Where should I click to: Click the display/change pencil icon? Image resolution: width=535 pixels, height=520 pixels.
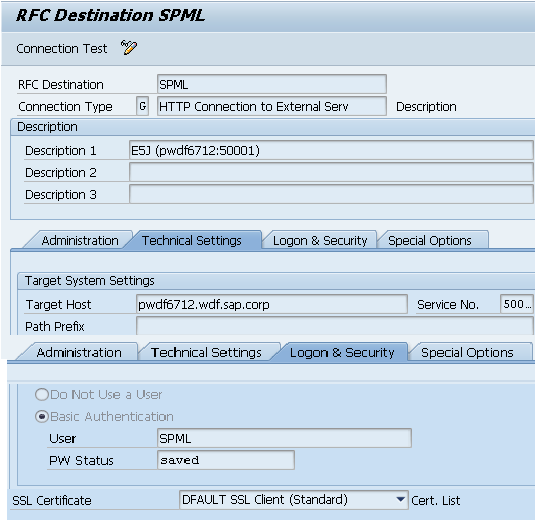click(x=129, y=47)
